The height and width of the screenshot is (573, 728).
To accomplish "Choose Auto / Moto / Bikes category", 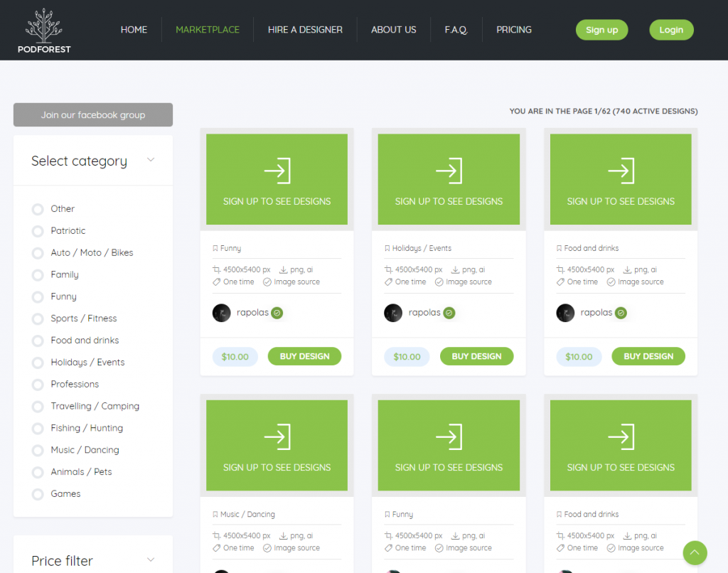I will click(x=38, y=252).
